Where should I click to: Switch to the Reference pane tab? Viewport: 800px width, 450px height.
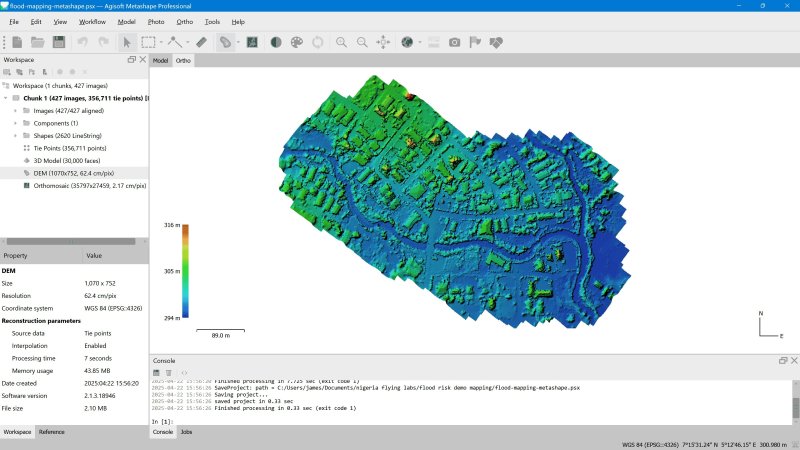point(52,432)
